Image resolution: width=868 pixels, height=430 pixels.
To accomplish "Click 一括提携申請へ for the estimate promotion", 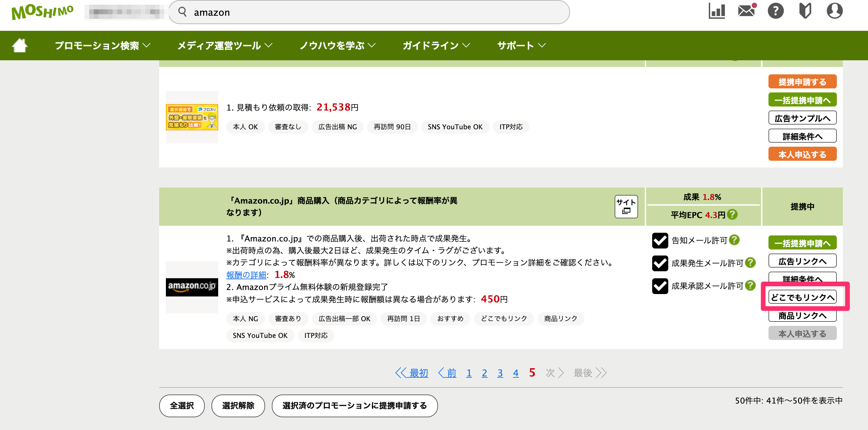I will [x=802, y=100].
